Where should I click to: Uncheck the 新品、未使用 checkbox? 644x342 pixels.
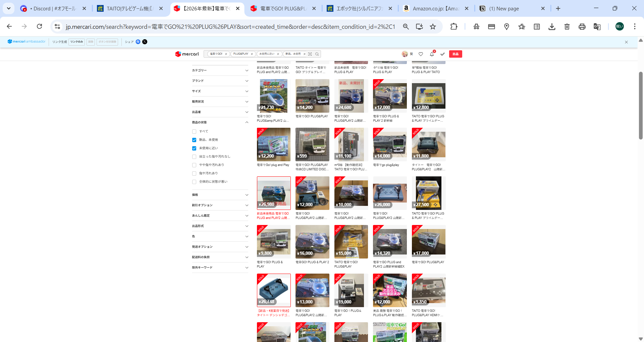[194, 140]
